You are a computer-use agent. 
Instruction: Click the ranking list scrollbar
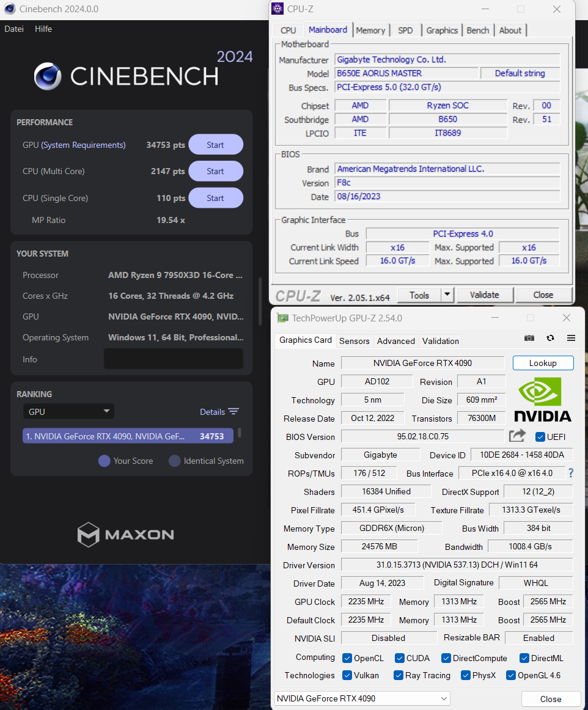239,433
